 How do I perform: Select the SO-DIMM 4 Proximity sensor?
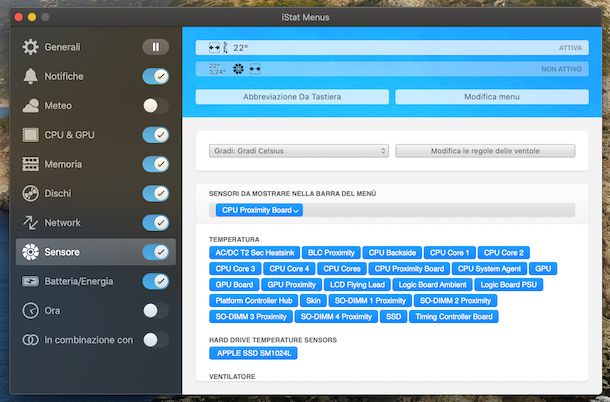pyautogui.click(x=336, y=317)
